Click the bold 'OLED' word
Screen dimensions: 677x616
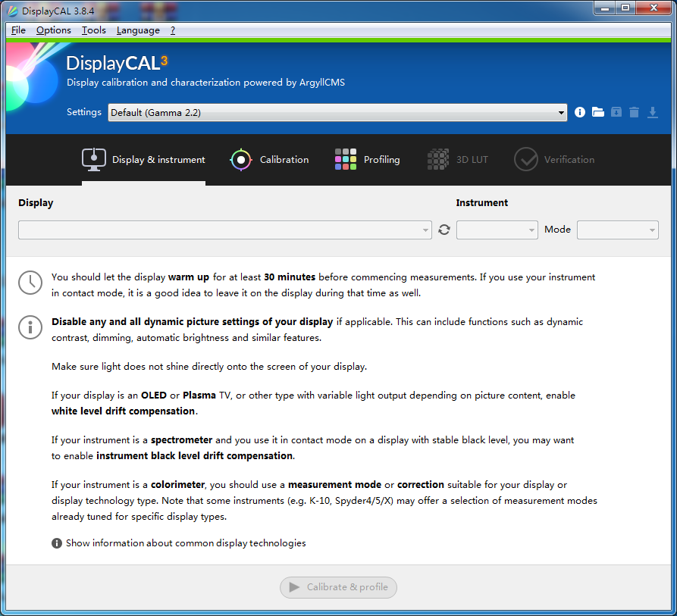click(154, 396)
